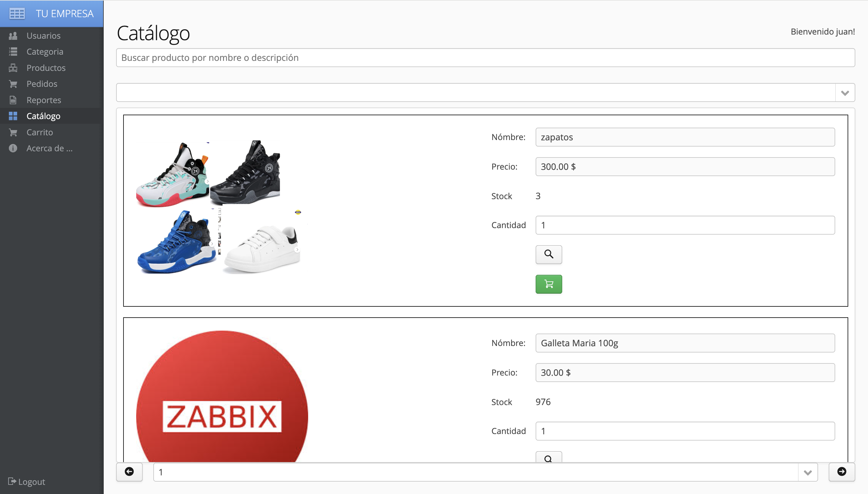Click the Acerca de info icon

[x=13, y=148]
